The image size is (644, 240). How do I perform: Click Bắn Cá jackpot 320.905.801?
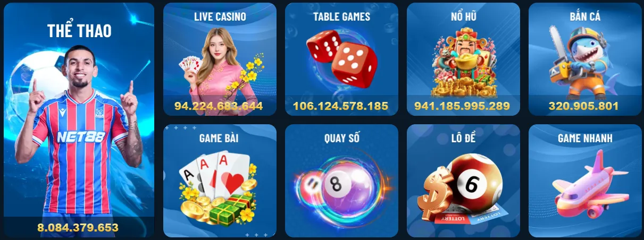pos(583,106)
